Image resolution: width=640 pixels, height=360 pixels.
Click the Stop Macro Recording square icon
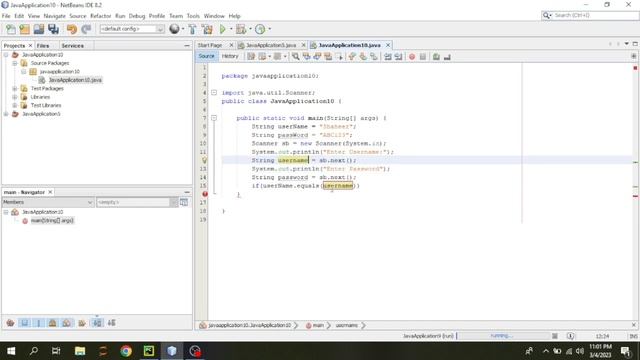(423, 57)
